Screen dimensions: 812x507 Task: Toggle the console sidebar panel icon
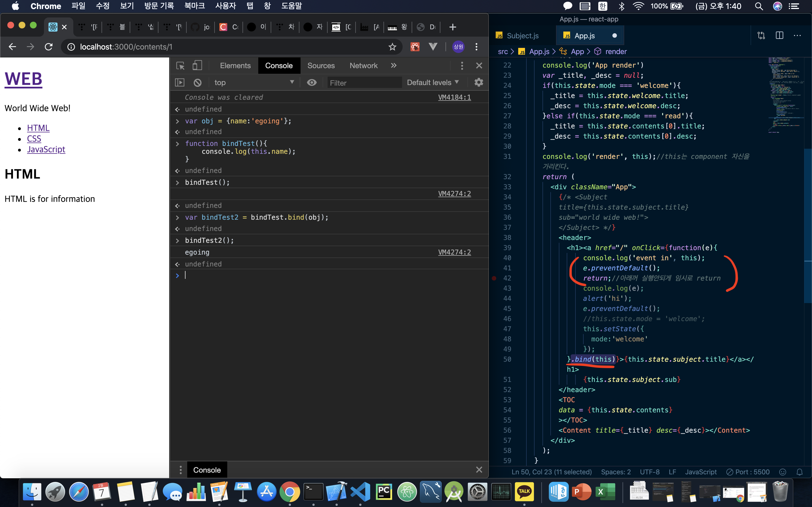180,83
